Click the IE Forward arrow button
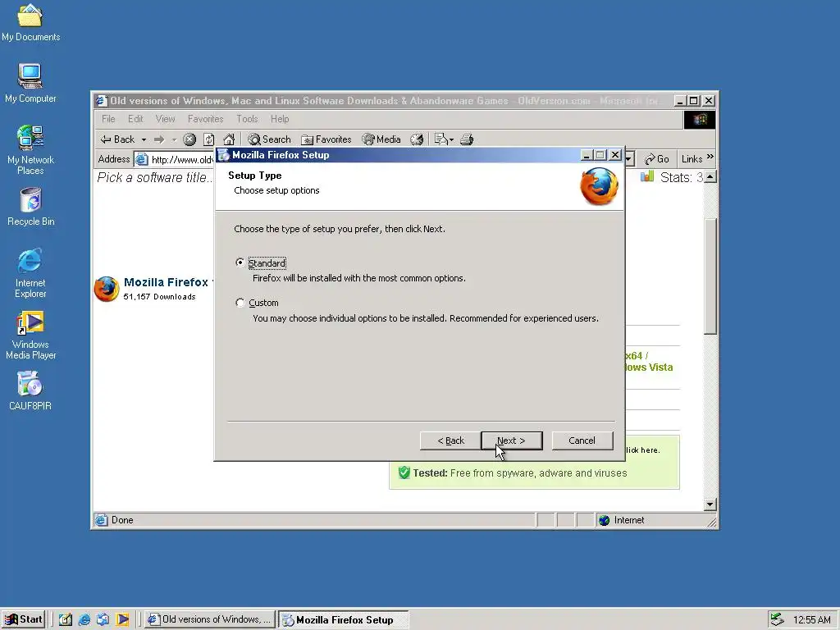 point(159,139)
